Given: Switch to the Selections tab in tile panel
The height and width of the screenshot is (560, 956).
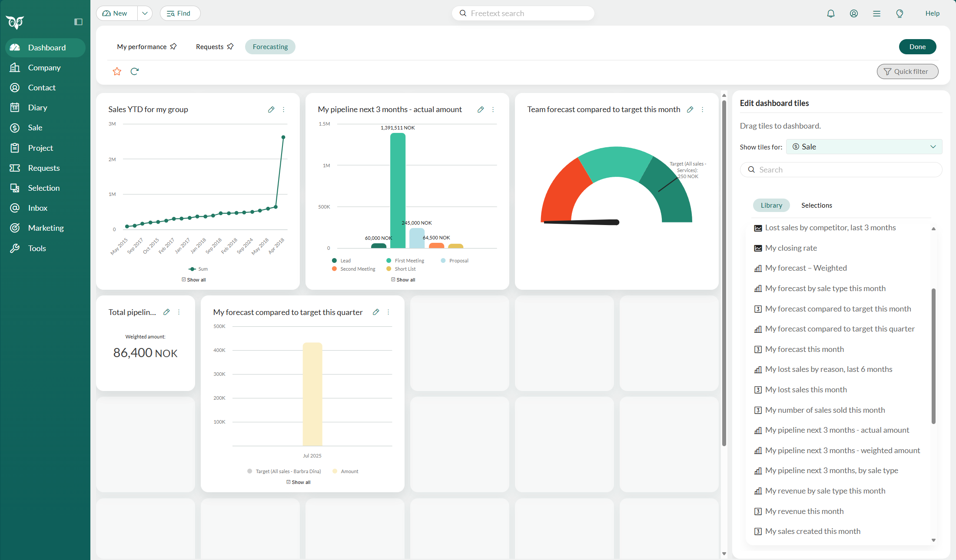Looking at the screenshot, I should coord(817,205).
